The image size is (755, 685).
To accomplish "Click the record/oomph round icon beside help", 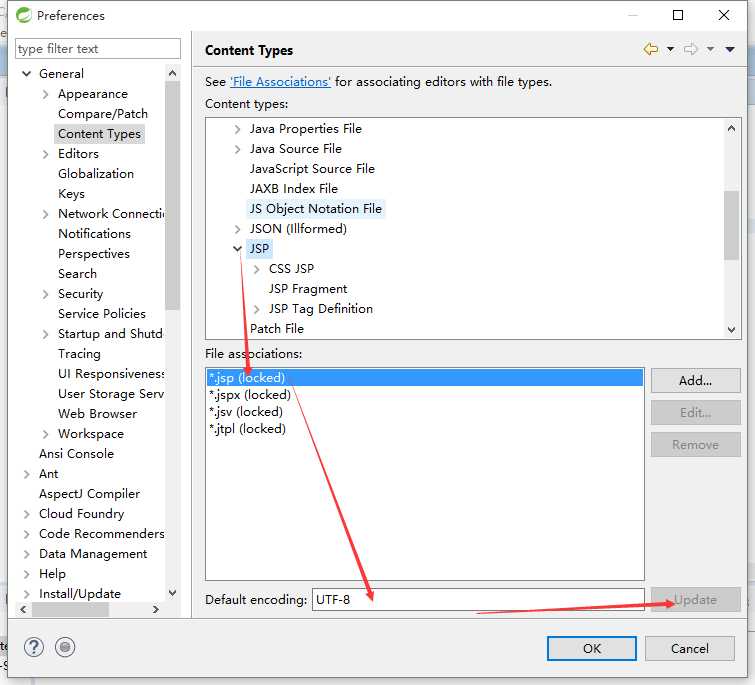I will [65, 647].
